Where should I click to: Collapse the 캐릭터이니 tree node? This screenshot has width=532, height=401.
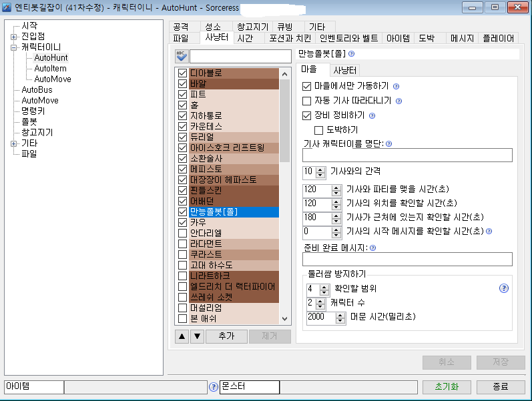click(13, 47)
